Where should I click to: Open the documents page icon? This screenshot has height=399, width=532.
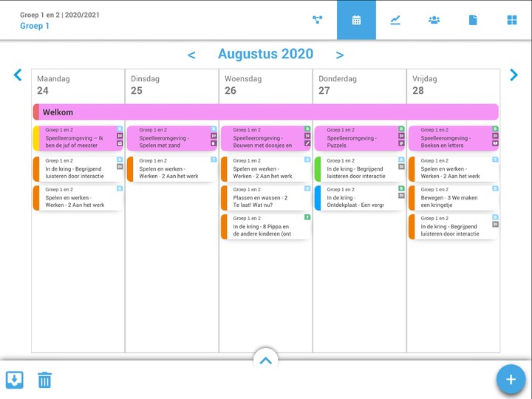point(473,20)
